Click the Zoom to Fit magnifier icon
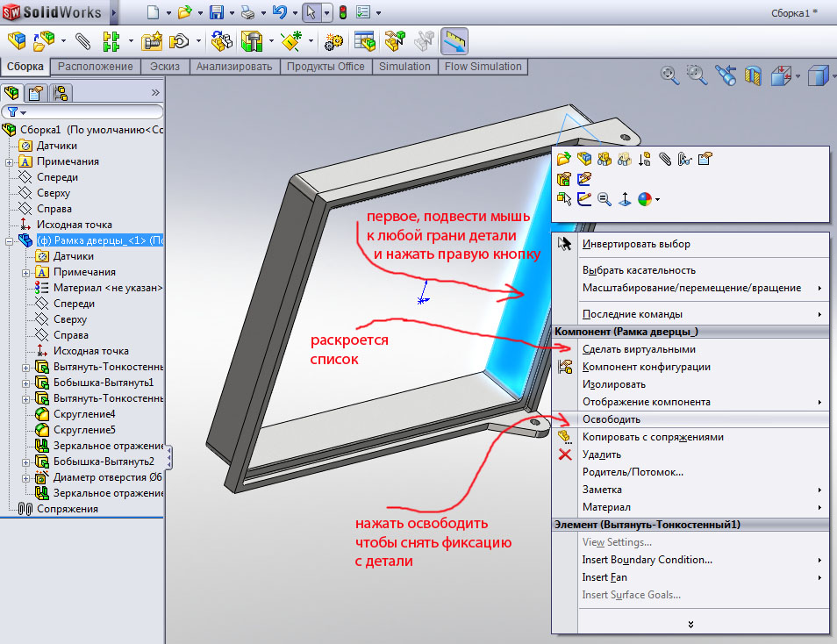 click(669, 75)
